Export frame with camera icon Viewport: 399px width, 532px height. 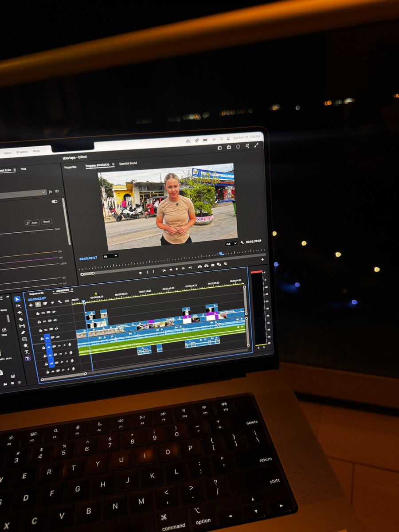pyautogui.click(x=212, y=265)
